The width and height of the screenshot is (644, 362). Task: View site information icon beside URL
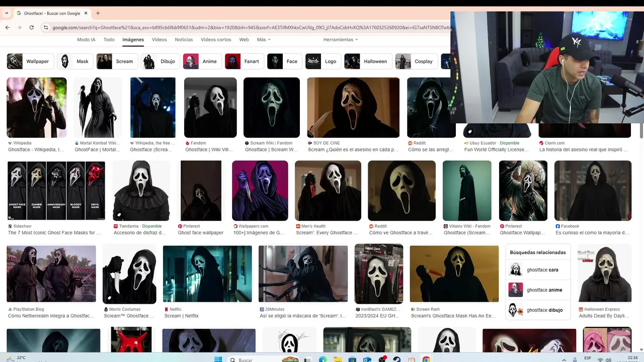click(x=45, y=27)
